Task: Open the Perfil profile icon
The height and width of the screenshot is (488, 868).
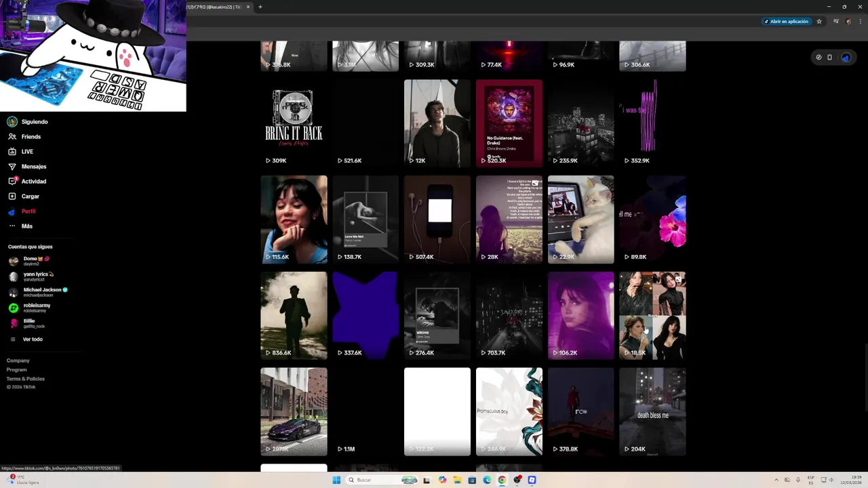Action: click(12, 211)
